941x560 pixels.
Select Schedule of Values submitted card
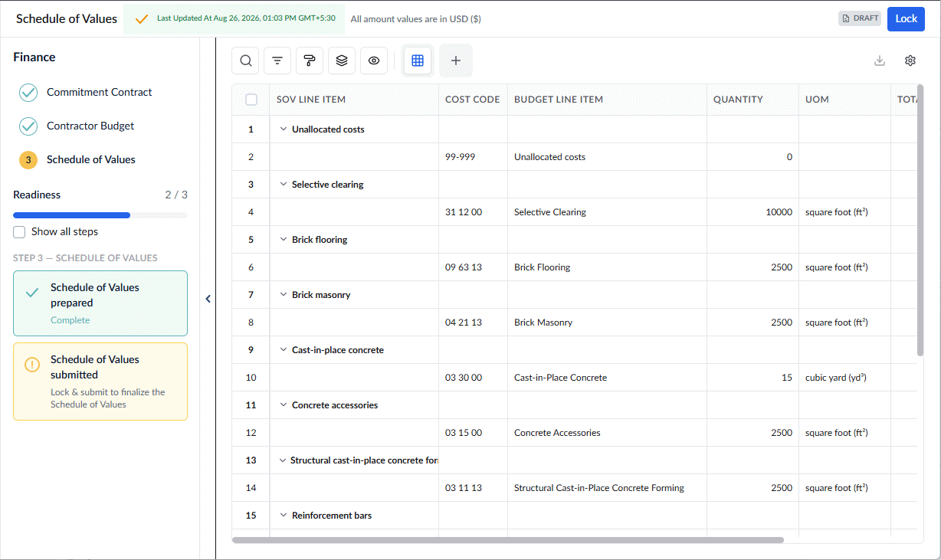coord(100,382)
